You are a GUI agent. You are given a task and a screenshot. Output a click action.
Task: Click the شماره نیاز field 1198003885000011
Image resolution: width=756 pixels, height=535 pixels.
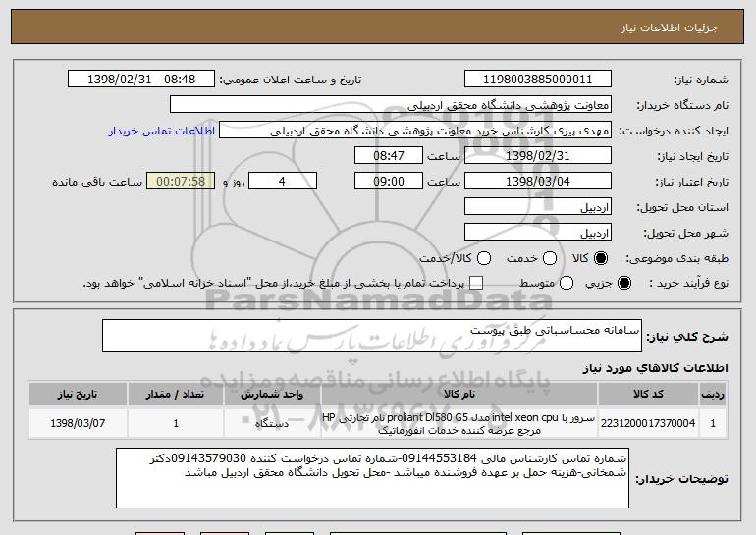(x=538, y=80)
